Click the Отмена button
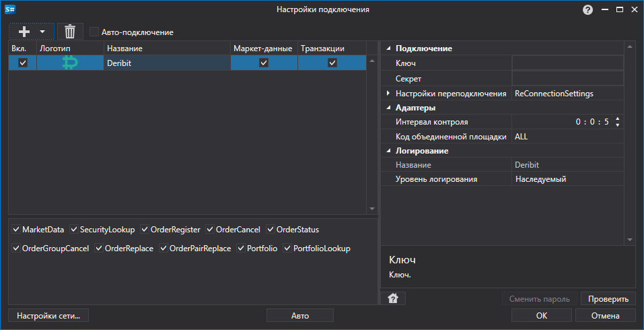644x330 pixels. 606,316
